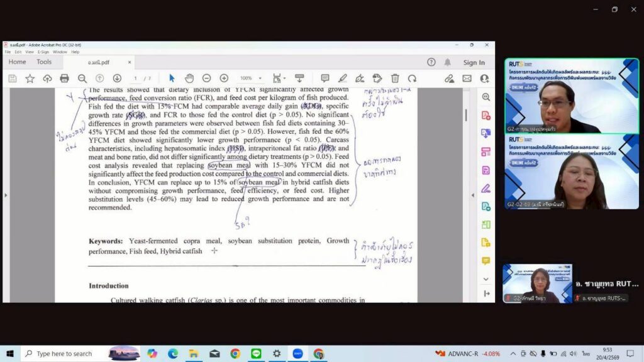
Task: Click the Print file icon
Action: [x=64, y=79]
